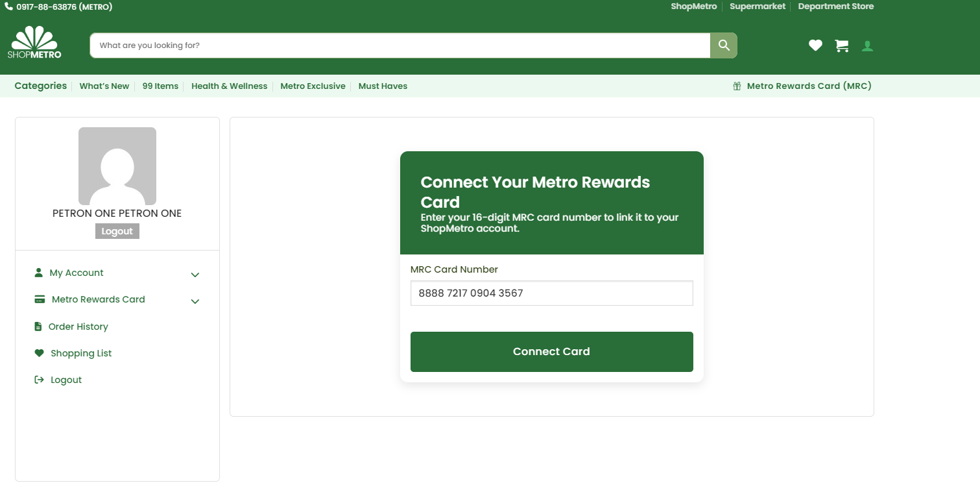Click the ShopMetro logo
The image size is (980, 494).
[34, 43]
